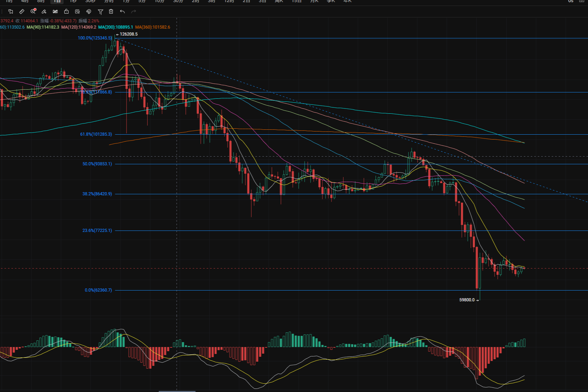Toggle the link drawings chain icon

[x=89, y=12]
